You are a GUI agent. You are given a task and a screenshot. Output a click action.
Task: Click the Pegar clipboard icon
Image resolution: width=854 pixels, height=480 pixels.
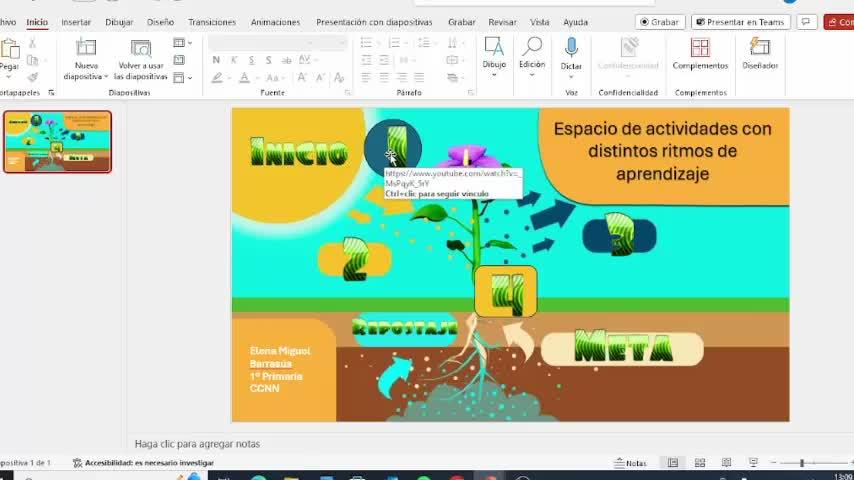pyautogui.click(x=10, y=49)
